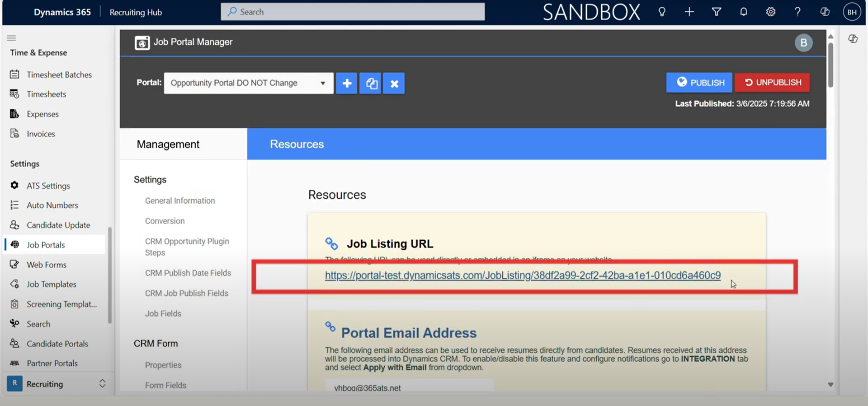This screenshot has width=868, height=406.
Task: Open CRM Publish Date Fields
Action: (x=188, y=273)
